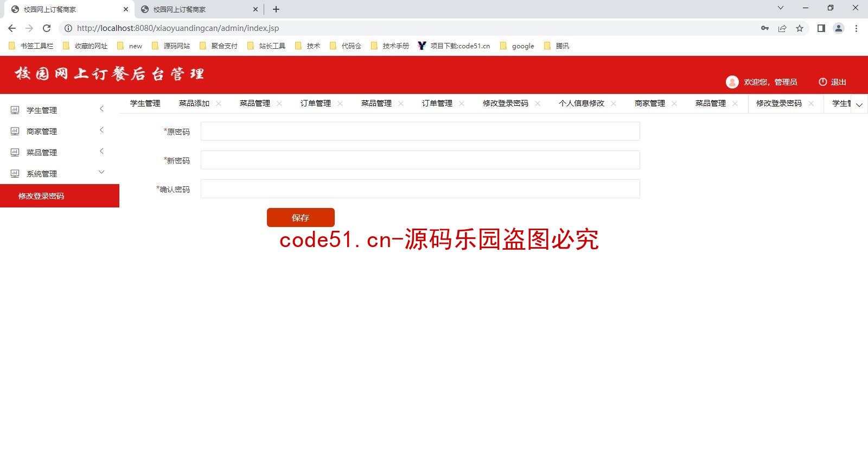
Task: Click the power icon beside 退出
Action: tap(822, 82)
